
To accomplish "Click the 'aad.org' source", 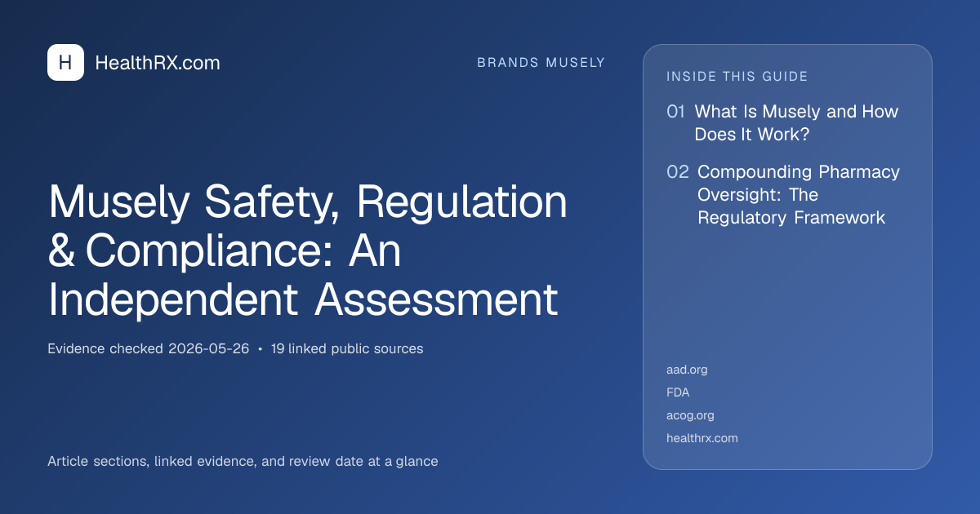I will (x=687, y=370).
